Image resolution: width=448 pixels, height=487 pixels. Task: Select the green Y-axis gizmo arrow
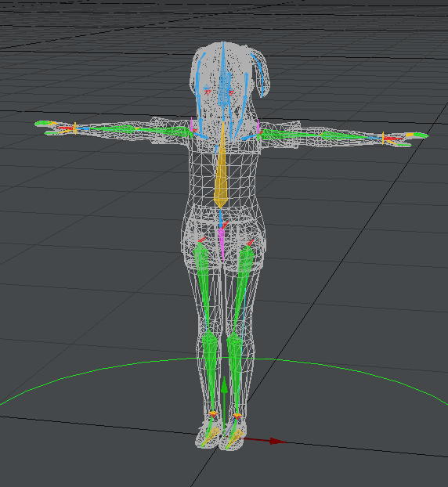(x=224, y=406)
